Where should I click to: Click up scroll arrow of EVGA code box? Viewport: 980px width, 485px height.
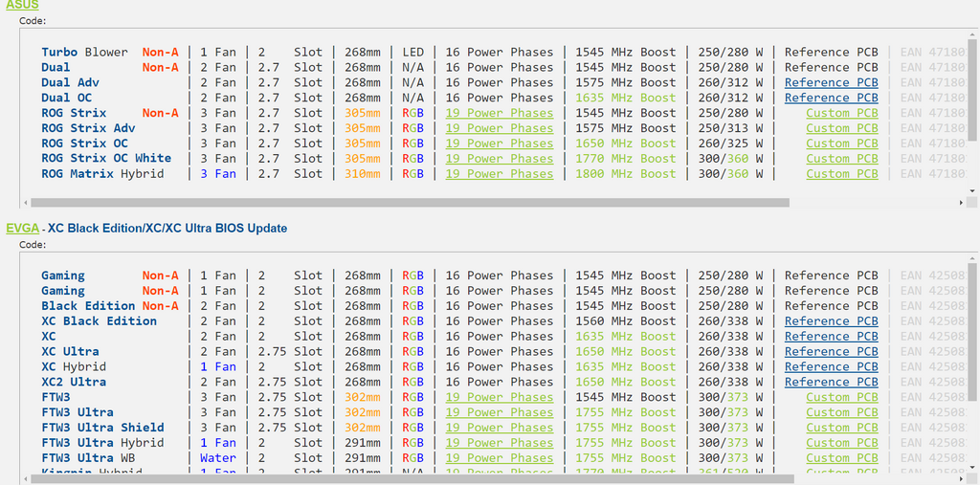(971, 257)
